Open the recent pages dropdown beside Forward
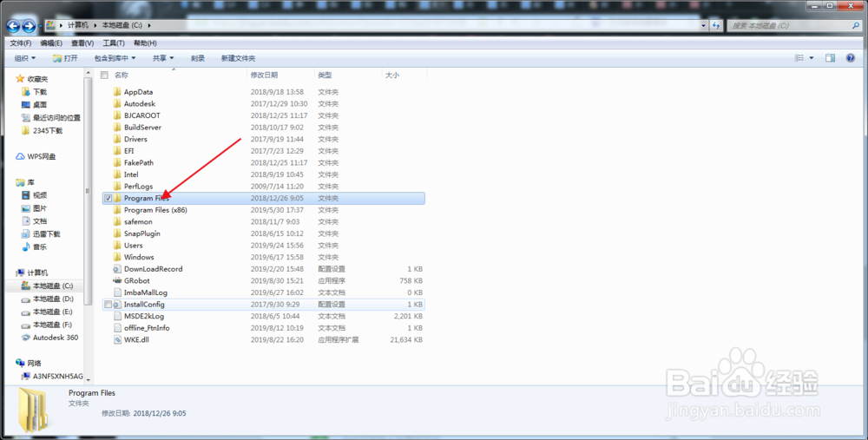 point(40,25)
